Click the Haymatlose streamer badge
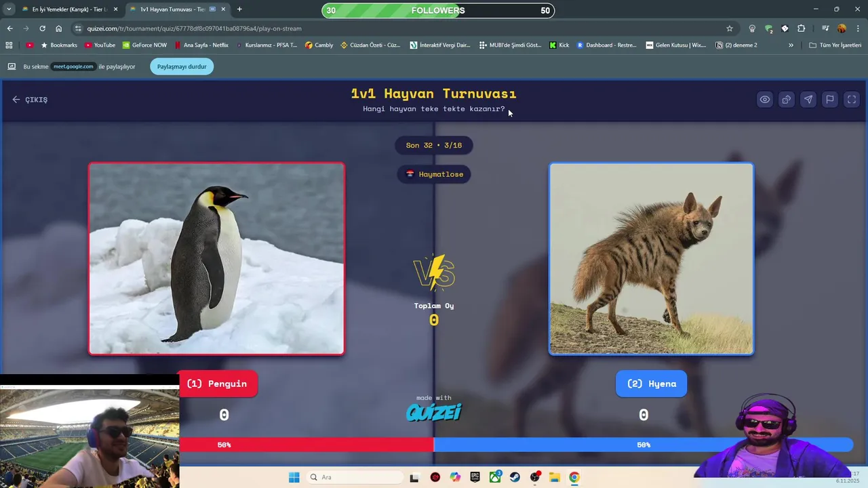The image size is (868, 488). click(434, 174)
